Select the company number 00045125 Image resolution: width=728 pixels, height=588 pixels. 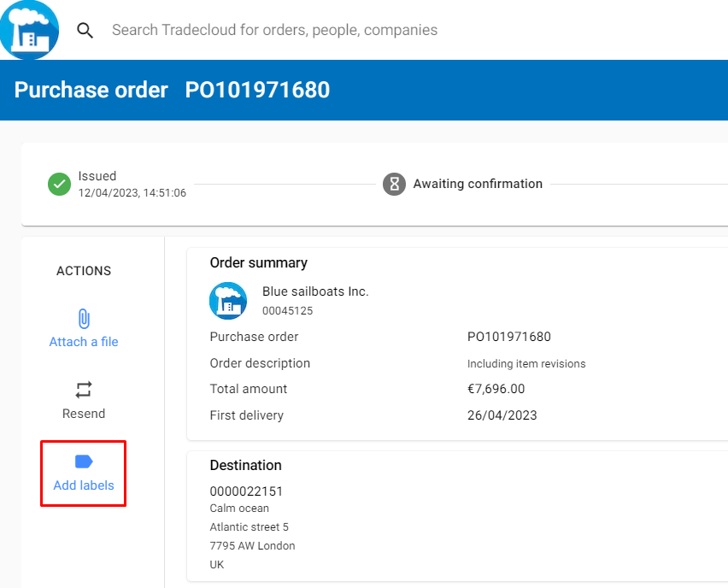click(x=287, y=311)
